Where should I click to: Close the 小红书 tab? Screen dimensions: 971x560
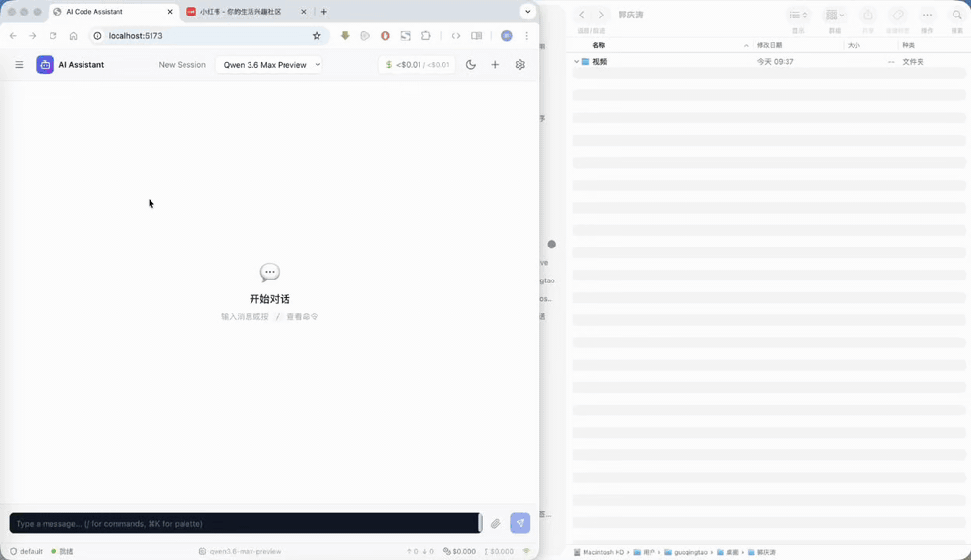point(303,12)
